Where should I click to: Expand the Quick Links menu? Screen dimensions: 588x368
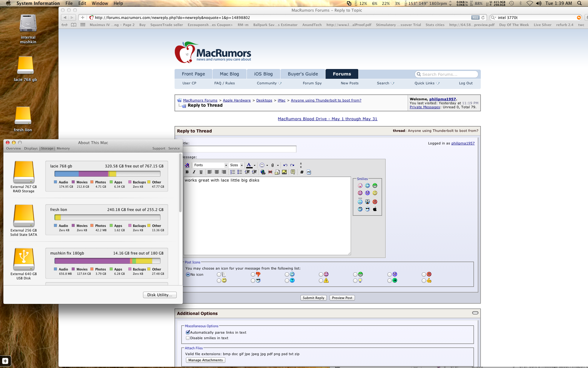[427, 83]
